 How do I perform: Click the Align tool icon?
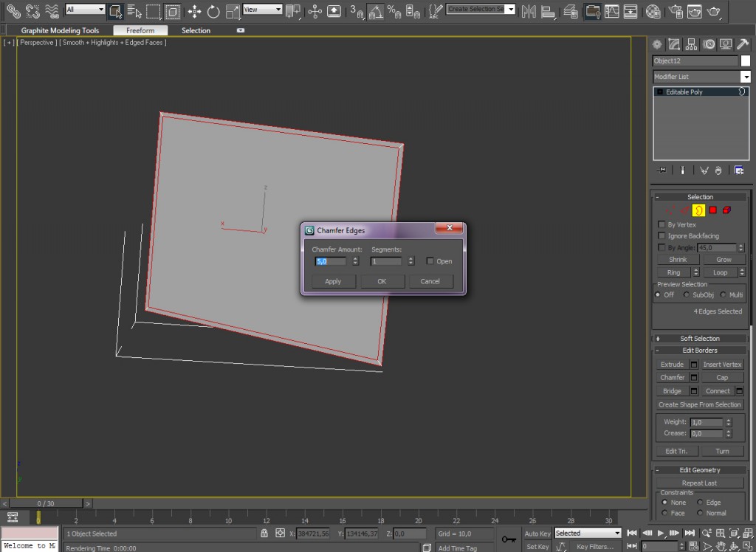pyautogui.click(x=549, y=10)
